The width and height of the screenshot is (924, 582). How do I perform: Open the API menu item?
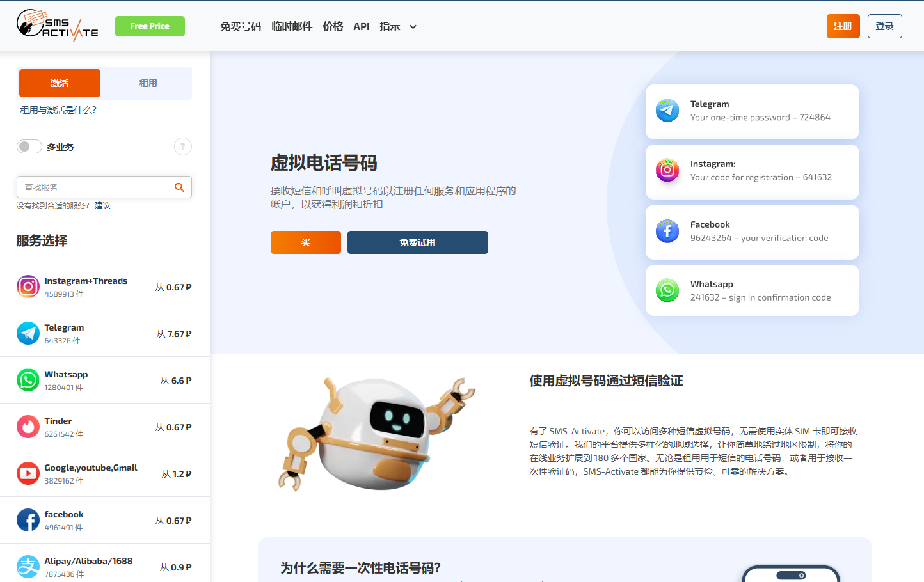point(362,26)
